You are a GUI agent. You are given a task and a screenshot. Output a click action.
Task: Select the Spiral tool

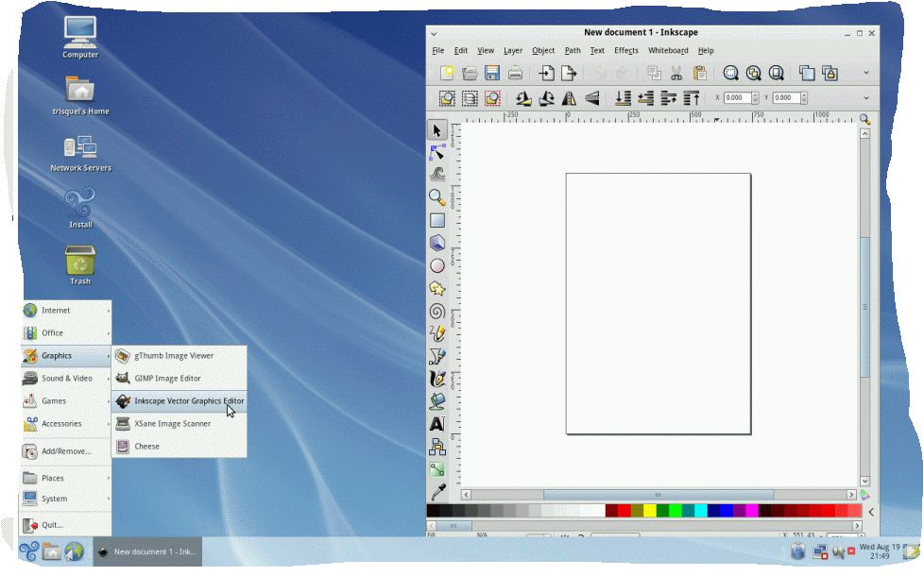[437, 311]
